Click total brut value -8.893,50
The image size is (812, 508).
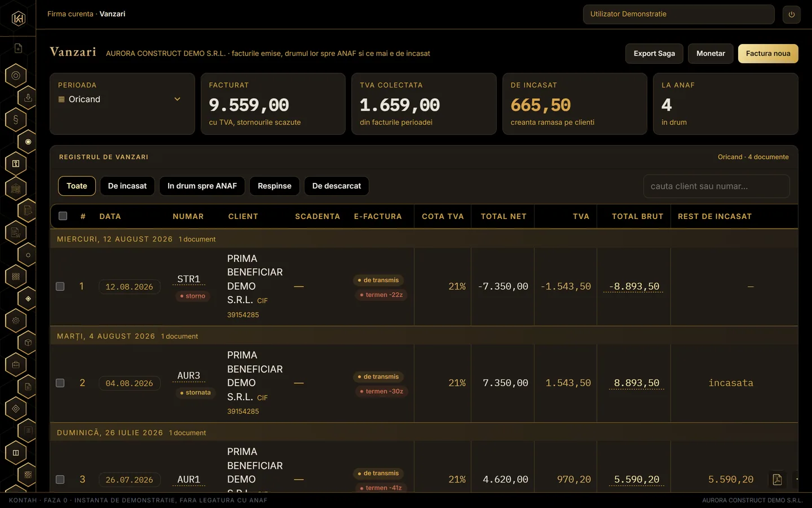[634, 287]
